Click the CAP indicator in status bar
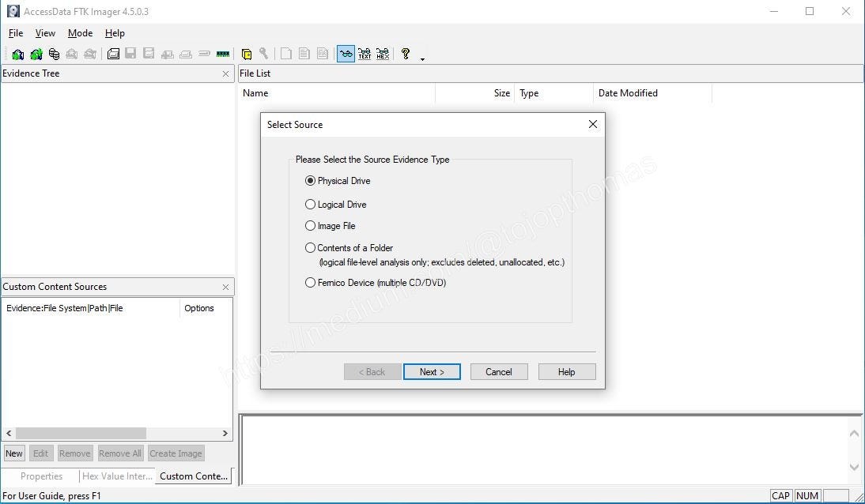 780,496
